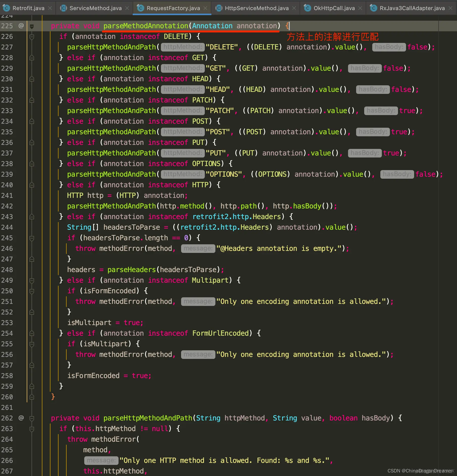Collapse the parseMethodAnnotation method at line 225

coord(32,26)
